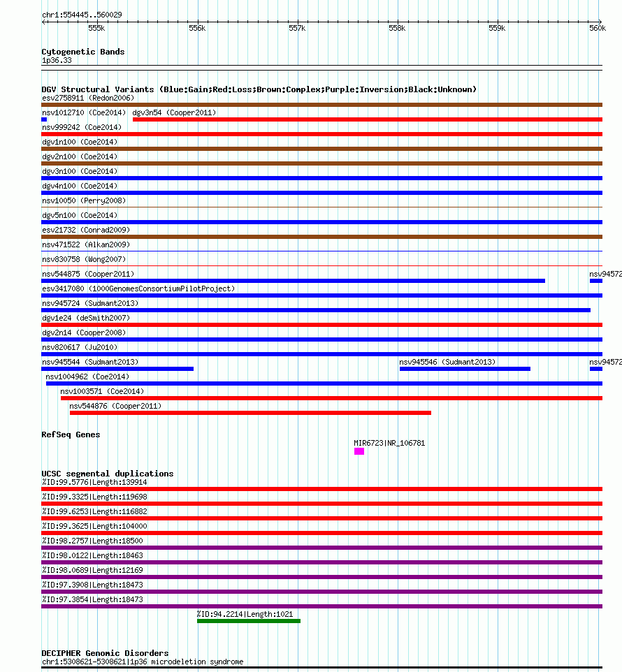The height and width of the screenshot is (672, 622).
Task: Select the nsv945546 (Sudmant2013) label
Action: click(447, 362)
